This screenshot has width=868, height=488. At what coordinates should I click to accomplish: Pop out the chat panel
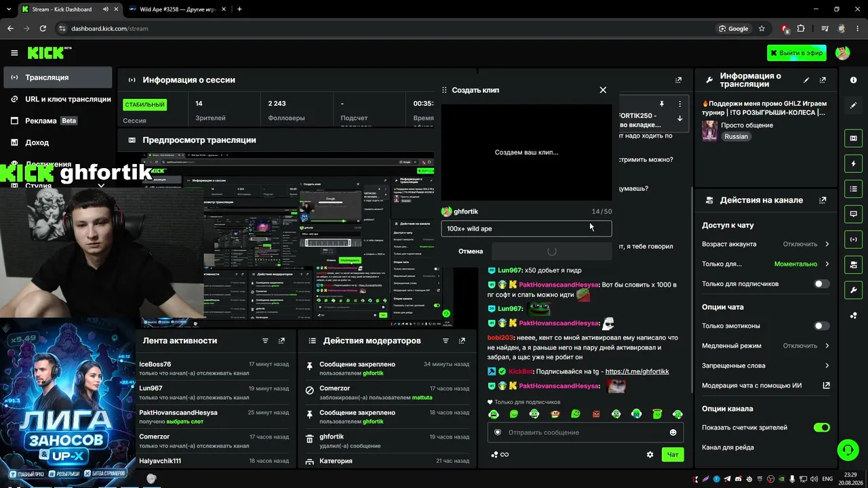(678, 80)
